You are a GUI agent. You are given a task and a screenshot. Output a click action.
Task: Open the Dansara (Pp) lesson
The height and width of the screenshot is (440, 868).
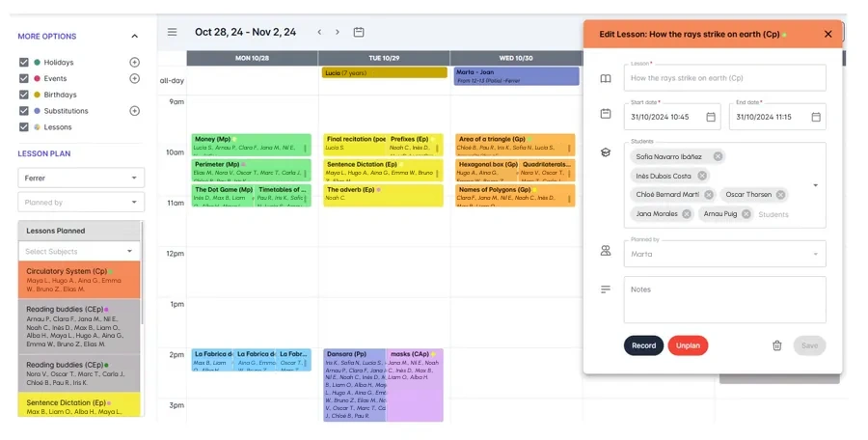354,385
